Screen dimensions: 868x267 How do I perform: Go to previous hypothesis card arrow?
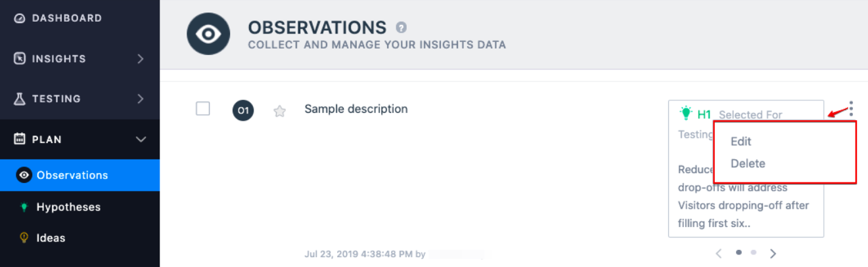pos(719,253)
